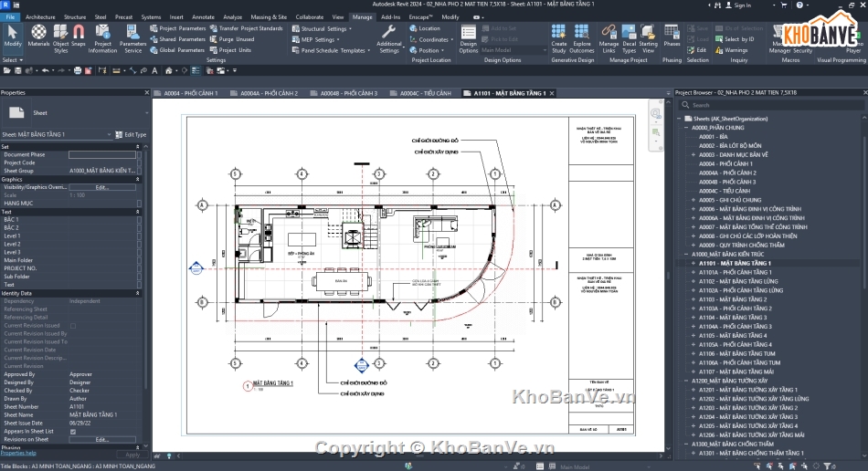Viewport: 868px width, 471px height.
Task: Launch Parameters Service
Action: pyautogui.click(x=132, y=38)
